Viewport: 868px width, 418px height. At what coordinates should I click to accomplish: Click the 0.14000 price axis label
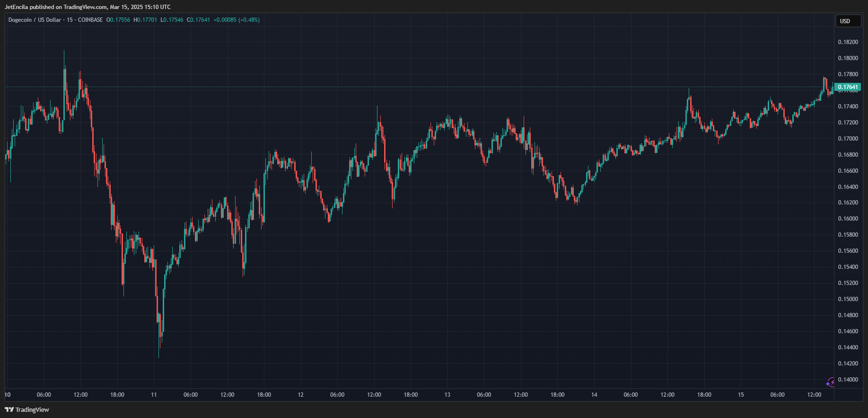click(x=848, y=380)
